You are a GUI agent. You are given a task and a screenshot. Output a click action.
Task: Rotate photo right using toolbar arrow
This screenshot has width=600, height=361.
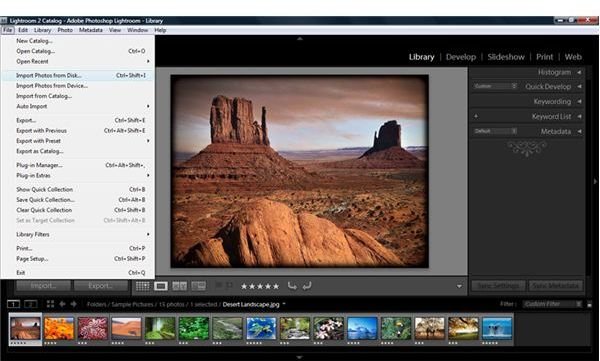point(307,286)
